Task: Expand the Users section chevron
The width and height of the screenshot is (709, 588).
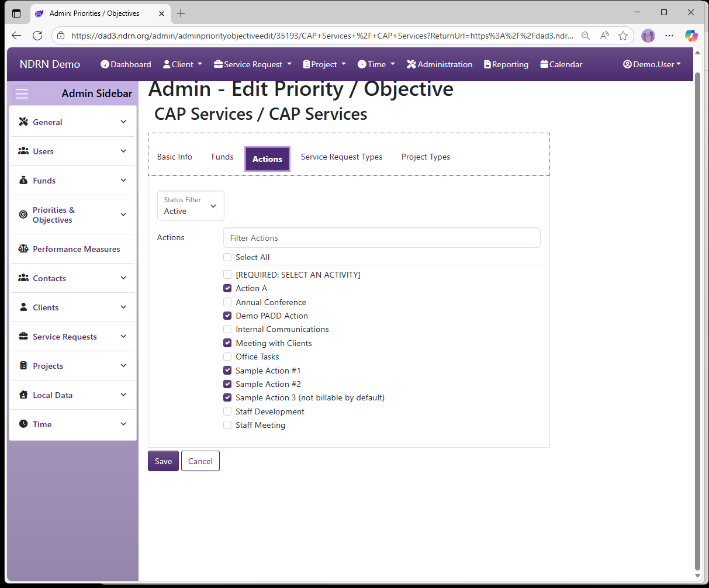Action: (123, 151)
